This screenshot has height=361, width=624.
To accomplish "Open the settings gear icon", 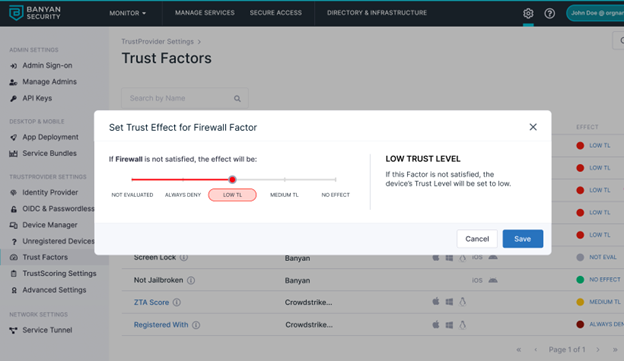I will (528, 14).
